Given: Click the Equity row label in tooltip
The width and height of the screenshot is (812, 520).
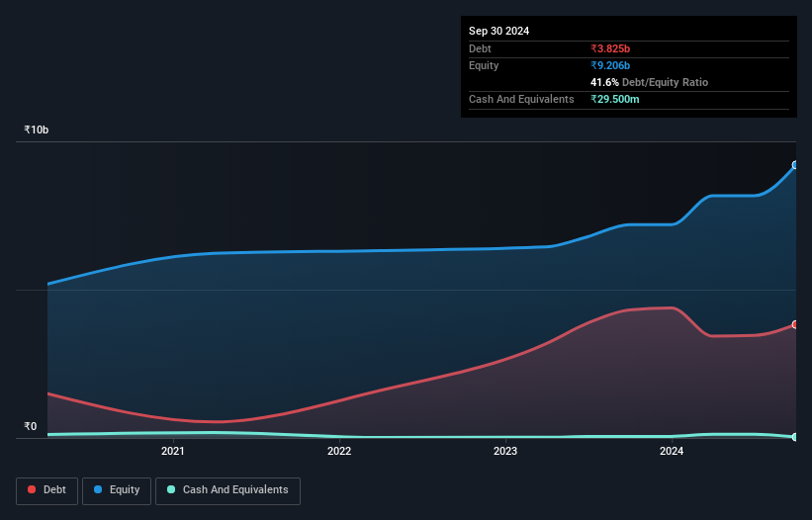Looking at the screenshot, I should 484,65.
